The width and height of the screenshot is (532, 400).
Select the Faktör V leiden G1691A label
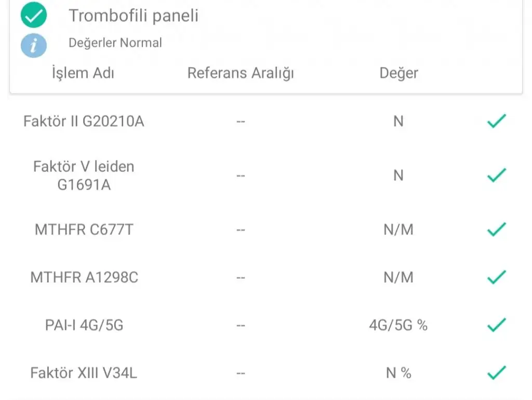(84, 176)
